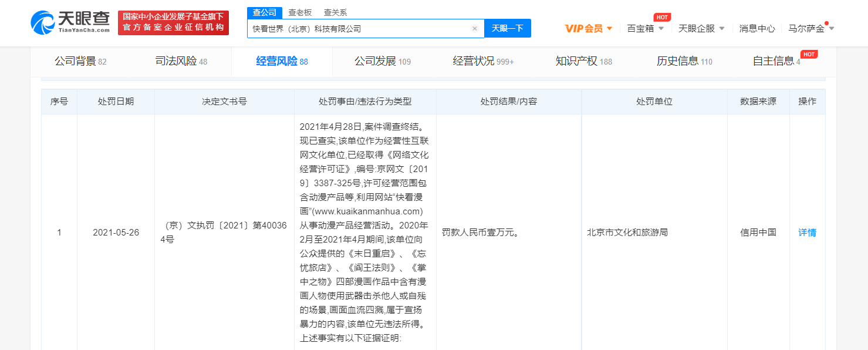Click the HOT badge on 自主信息
868x350 pixels.
pos(809,54)
